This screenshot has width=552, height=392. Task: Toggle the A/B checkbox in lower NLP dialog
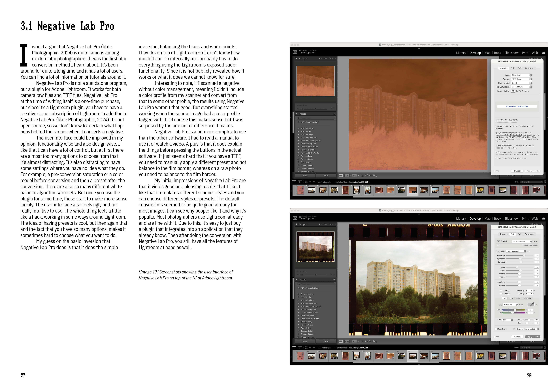pyautogui.click(x=495, y=337)
